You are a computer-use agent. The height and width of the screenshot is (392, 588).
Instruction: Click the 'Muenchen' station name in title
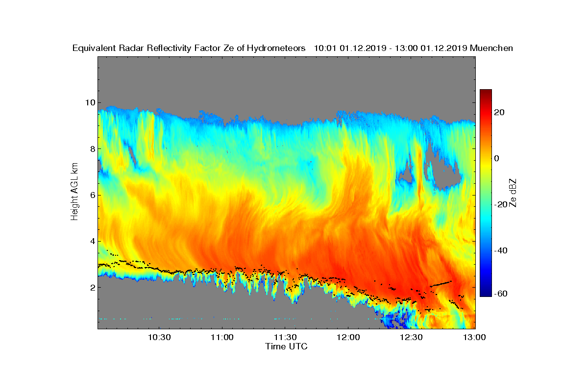click(x=491, y=48)
